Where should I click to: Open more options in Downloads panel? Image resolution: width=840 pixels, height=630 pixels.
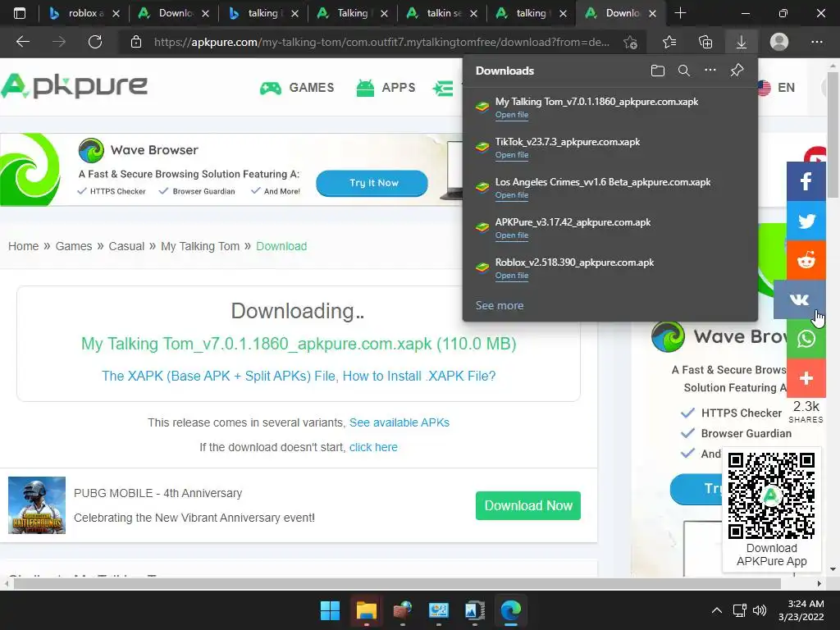pyautogui.click(x=710, y=71)
